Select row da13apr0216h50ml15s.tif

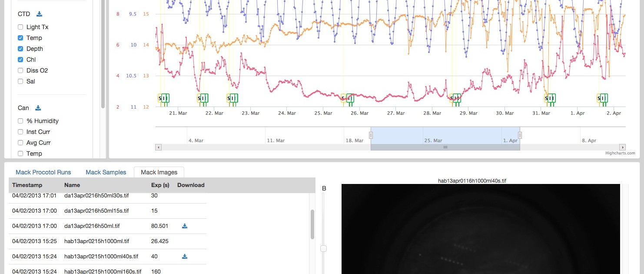coord(108,211)
